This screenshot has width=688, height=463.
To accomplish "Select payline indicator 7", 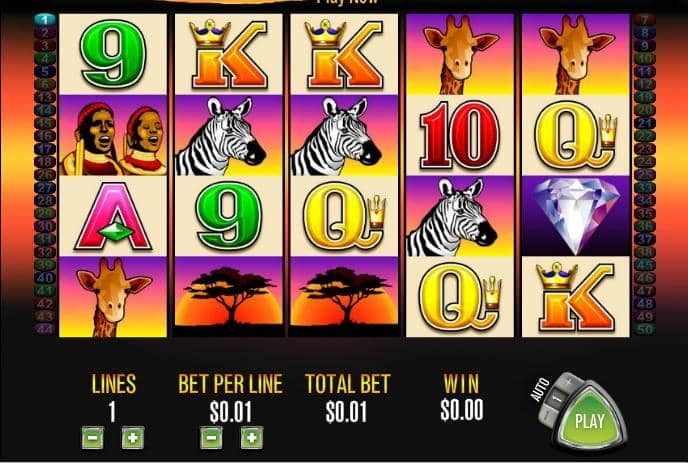I will [645, 19].
